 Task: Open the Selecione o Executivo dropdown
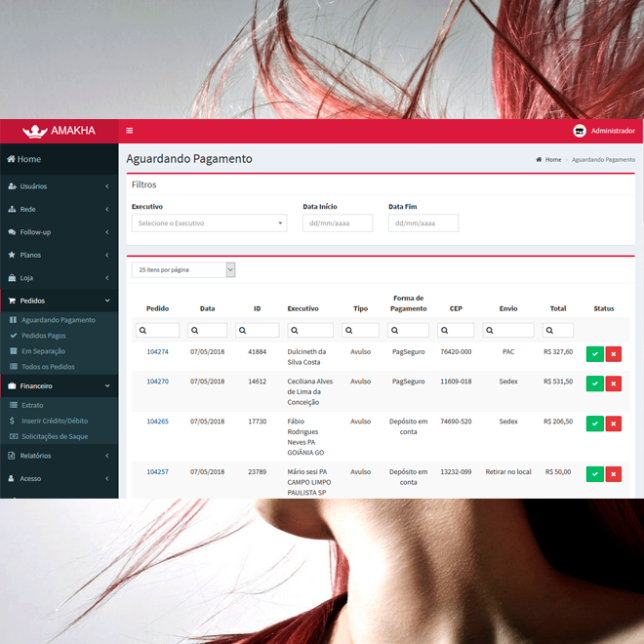pos(209,223)
